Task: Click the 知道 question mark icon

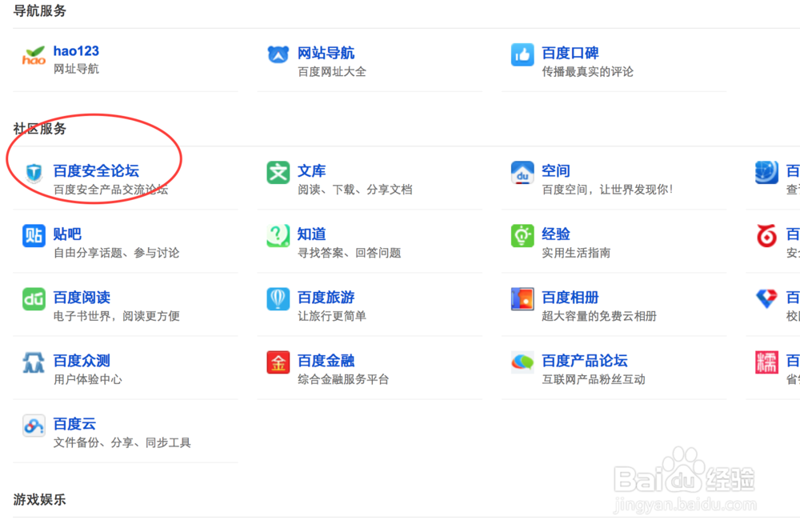Action: click(x=278, y=236)
